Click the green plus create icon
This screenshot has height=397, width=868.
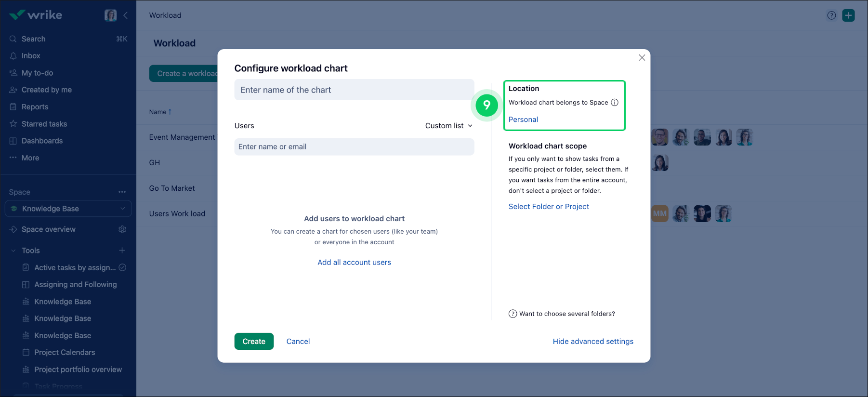coord(848,15)
